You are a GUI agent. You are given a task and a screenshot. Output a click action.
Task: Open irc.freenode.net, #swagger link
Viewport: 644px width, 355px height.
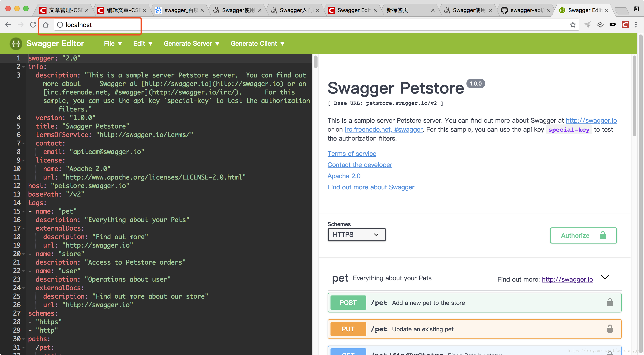click(383, 129)
